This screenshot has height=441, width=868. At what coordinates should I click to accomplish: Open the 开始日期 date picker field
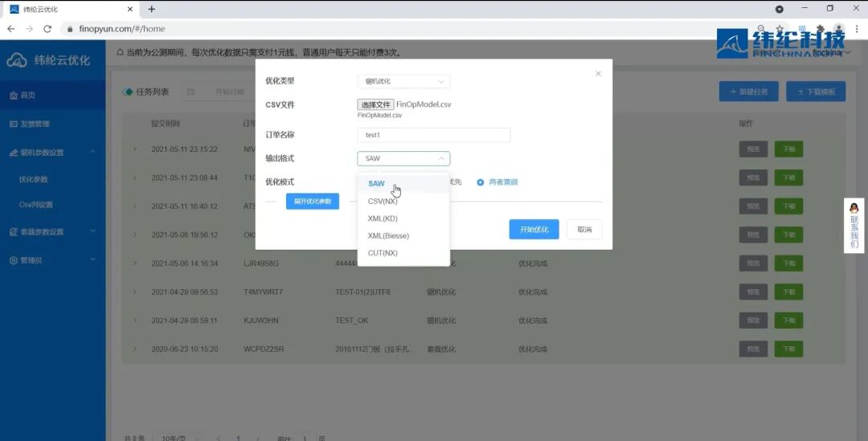coord(230,92)
